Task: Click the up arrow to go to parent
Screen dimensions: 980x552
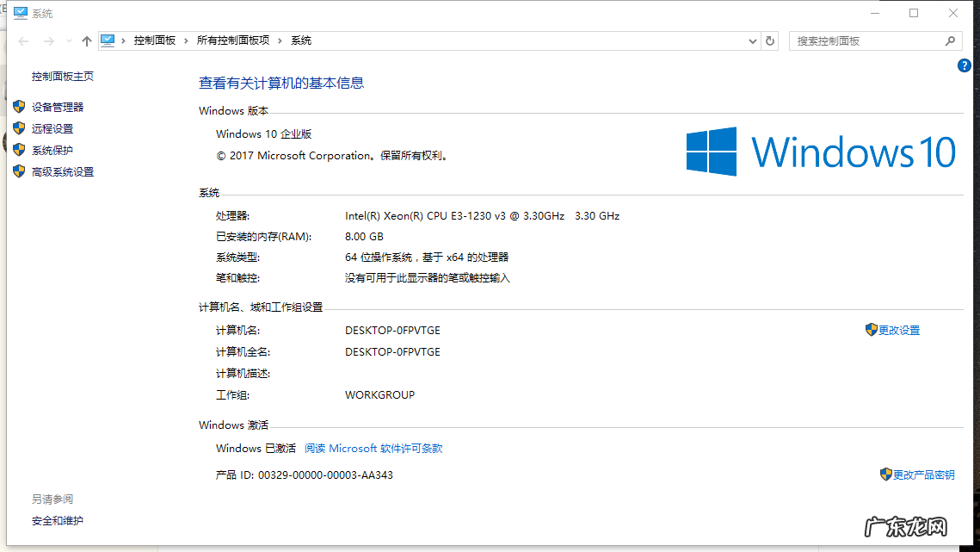Action: [86, 40]
